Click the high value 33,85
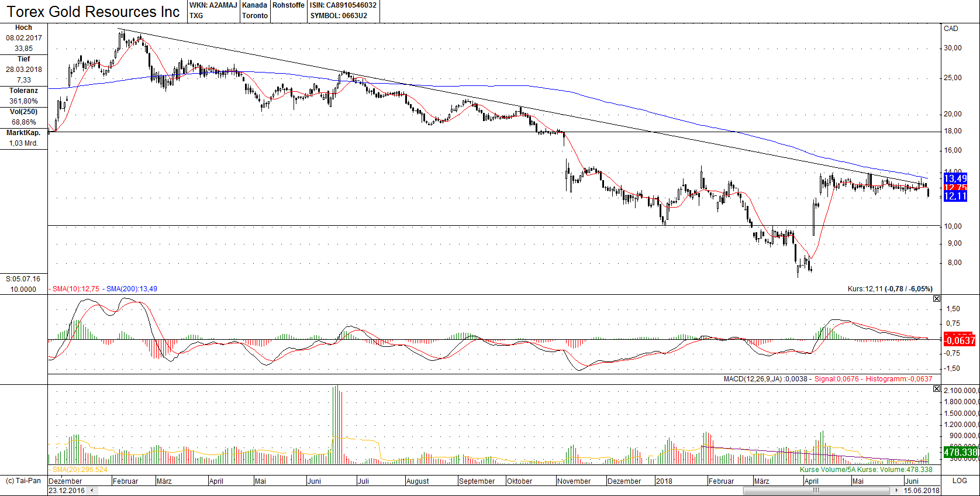 point(24,49)
